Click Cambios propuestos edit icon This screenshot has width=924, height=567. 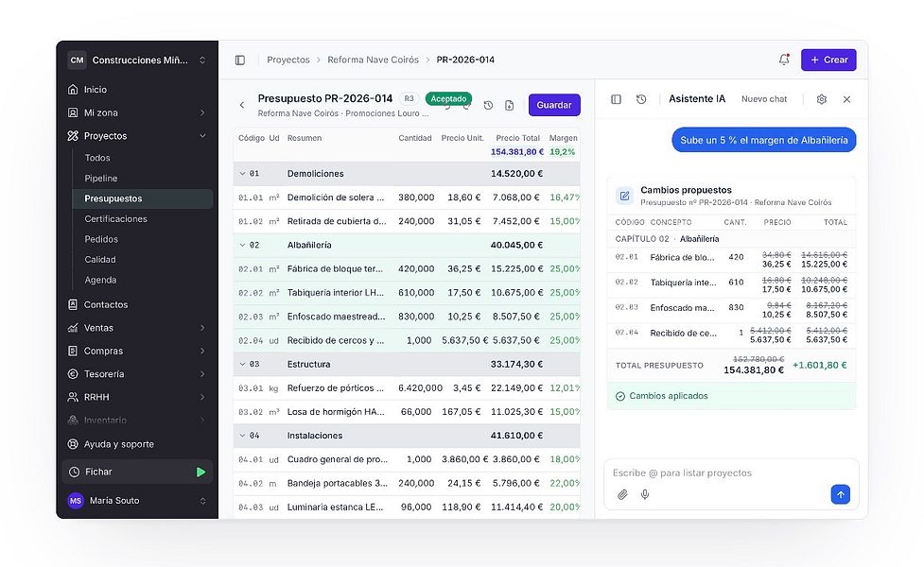(624, 196)
